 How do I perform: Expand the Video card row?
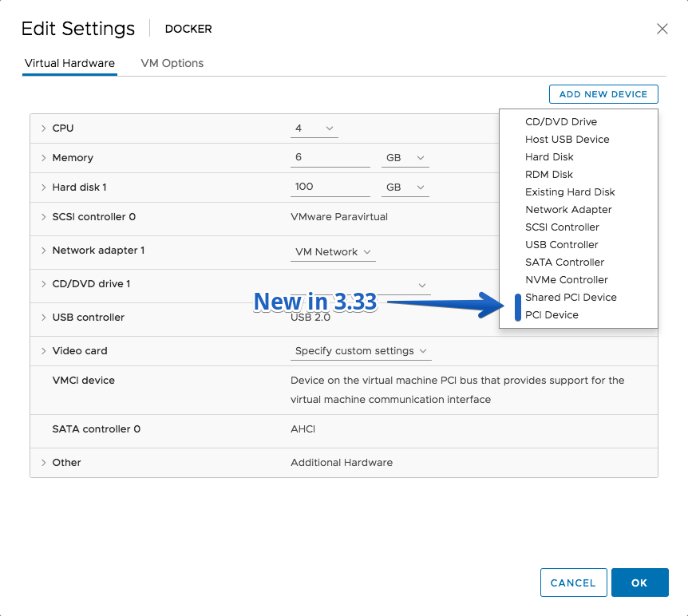[43, 351]
